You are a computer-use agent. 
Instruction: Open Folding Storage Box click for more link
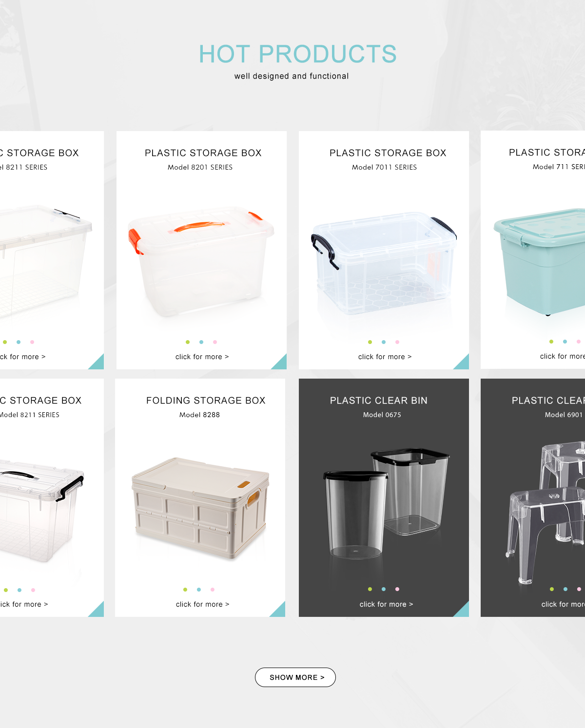(x=202, y=604)
